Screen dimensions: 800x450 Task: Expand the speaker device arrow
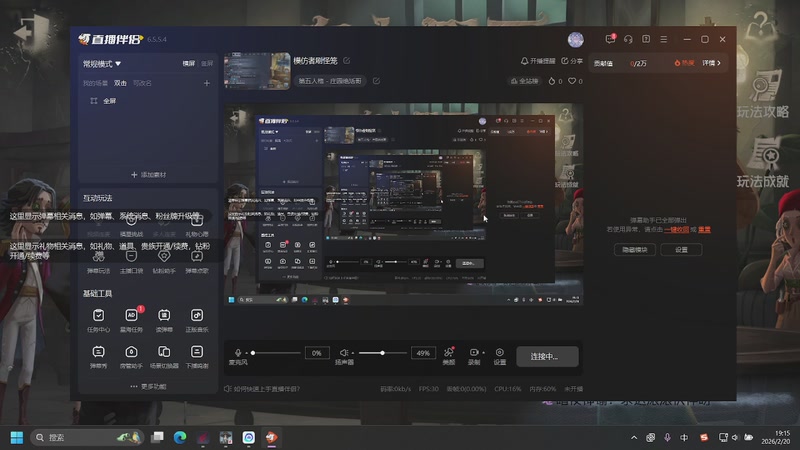[353, 353]
